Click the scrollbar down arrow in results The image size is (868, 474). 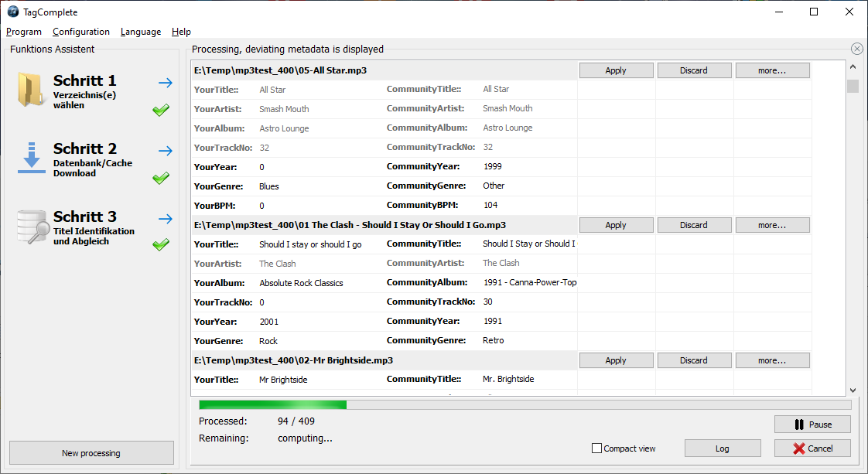(853, 390)
